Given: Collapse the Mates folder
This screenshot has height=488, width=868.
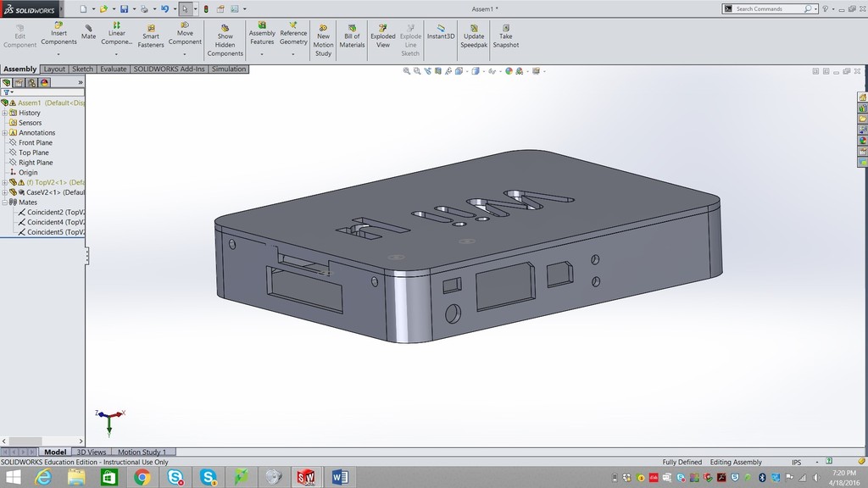Looking at the screenshot, I should [x=4, y=202].
